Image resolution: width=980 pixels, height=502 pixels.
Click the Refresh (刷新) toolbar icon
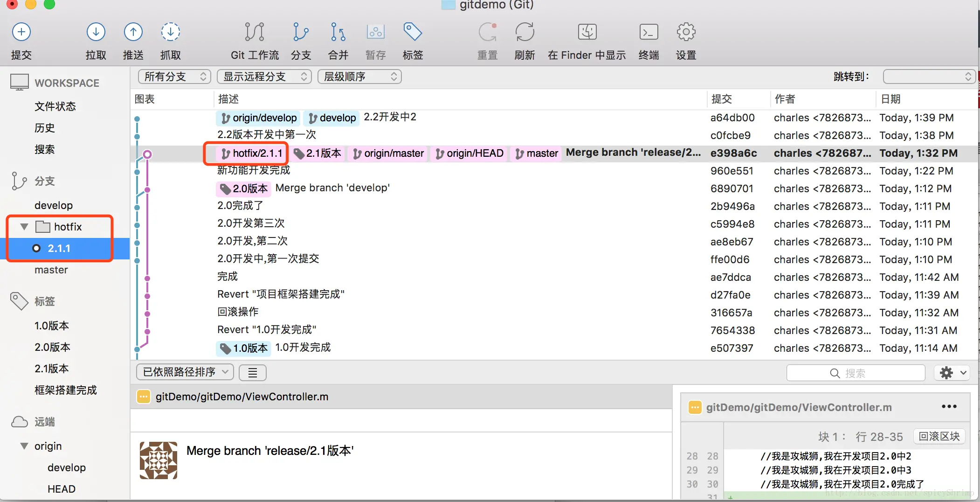[525, 32]
